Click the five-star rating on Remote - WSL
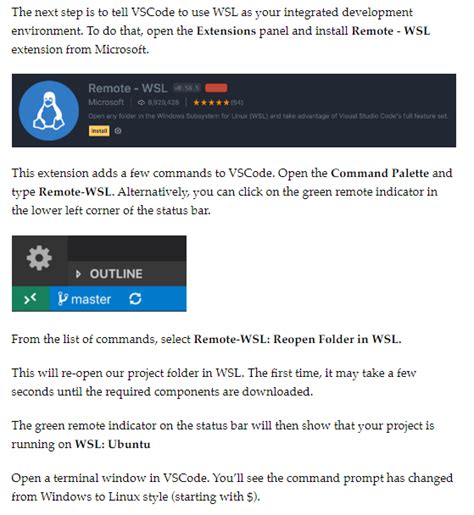 pos(211,103)
